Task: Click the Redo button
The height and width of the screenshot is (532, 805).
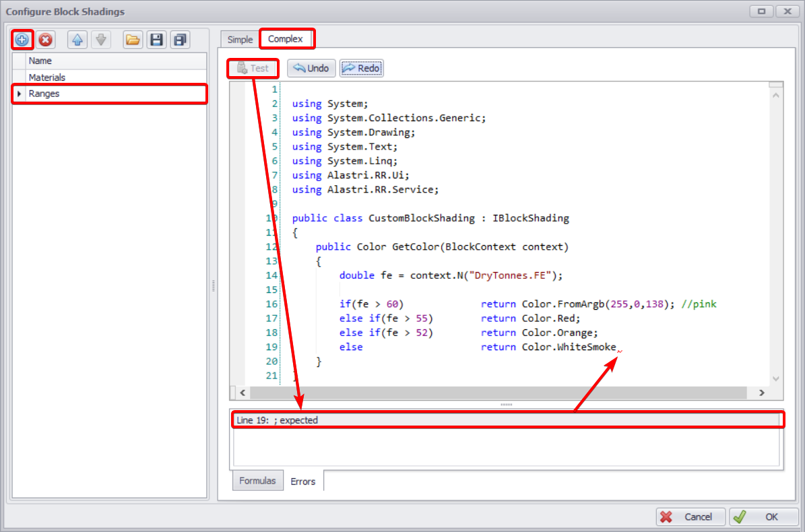Action: pyautogui.click(x=361, y=68)
